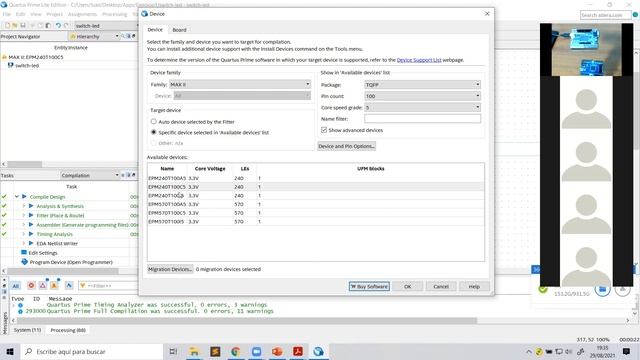Open the switch-led project dropdown in toolbar
The width and height of the screenshot is (640, 360).
click(106, 26)
